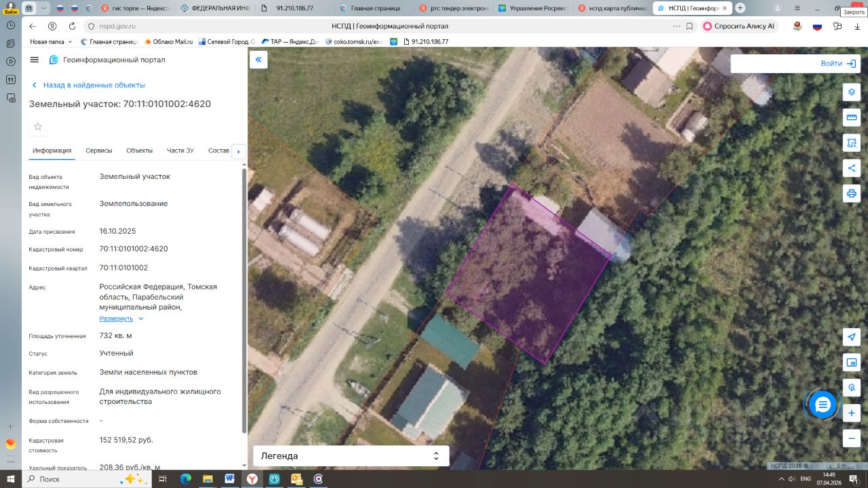
Task: Click the Геоинформационный портал logo
Action: (107, 60)
